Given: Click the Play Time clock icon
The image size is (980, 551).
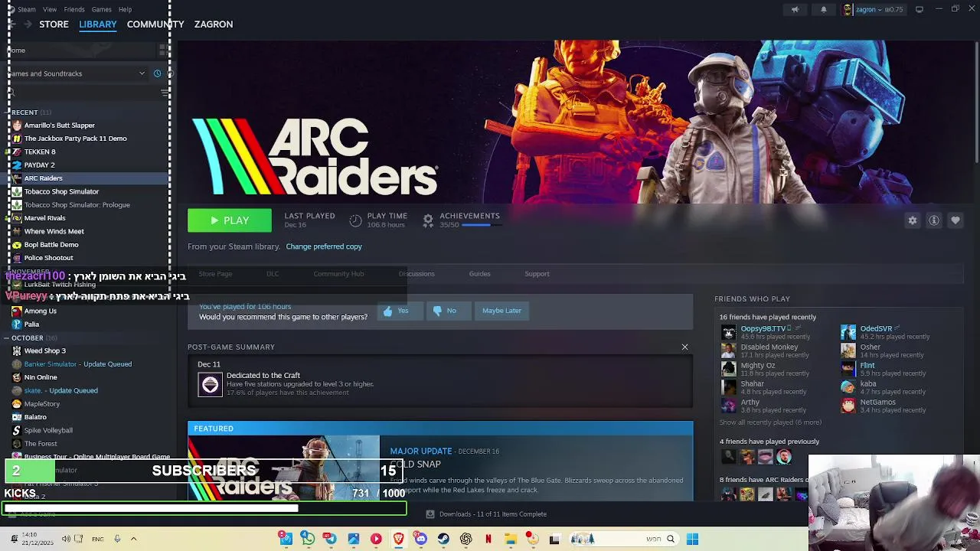Looking at the screenshot, I should [x=355, y=220].
